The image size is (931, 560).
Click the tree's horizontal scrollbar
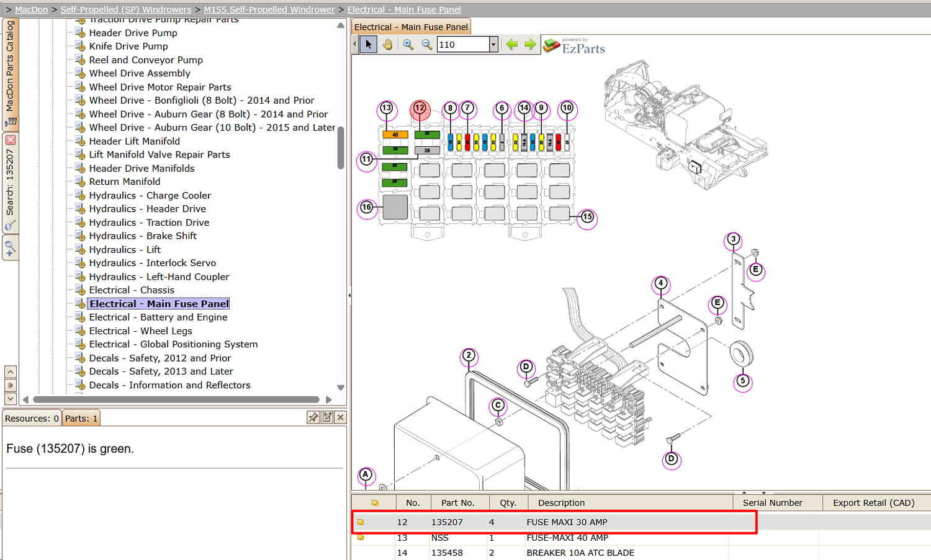[x=176, y=399]
